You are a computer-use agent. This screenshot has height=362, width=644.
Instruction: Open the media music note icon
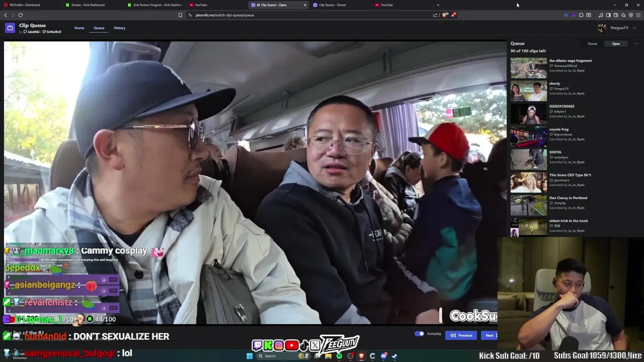click(601, 15)
